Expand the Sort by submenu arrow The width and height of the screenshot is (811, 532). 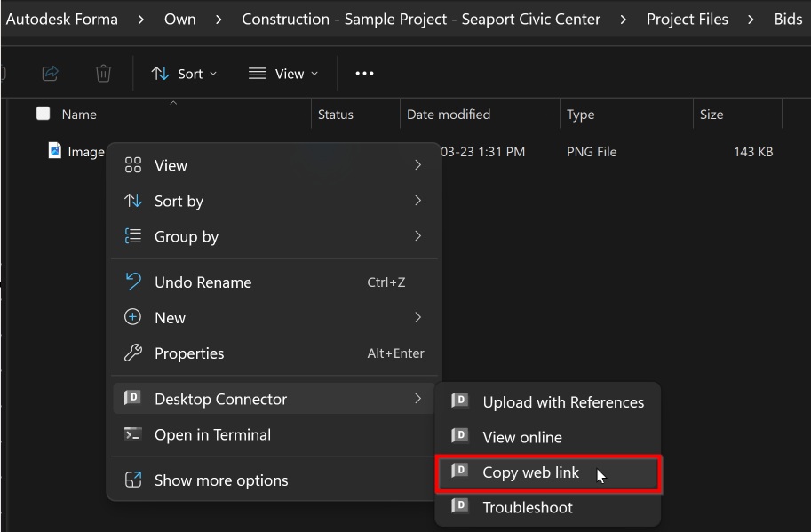pos(417,201)
